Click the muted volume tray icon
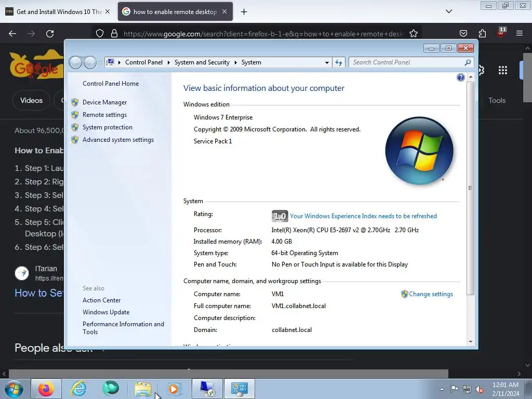532x399 pixels. [x=480, y=389]
